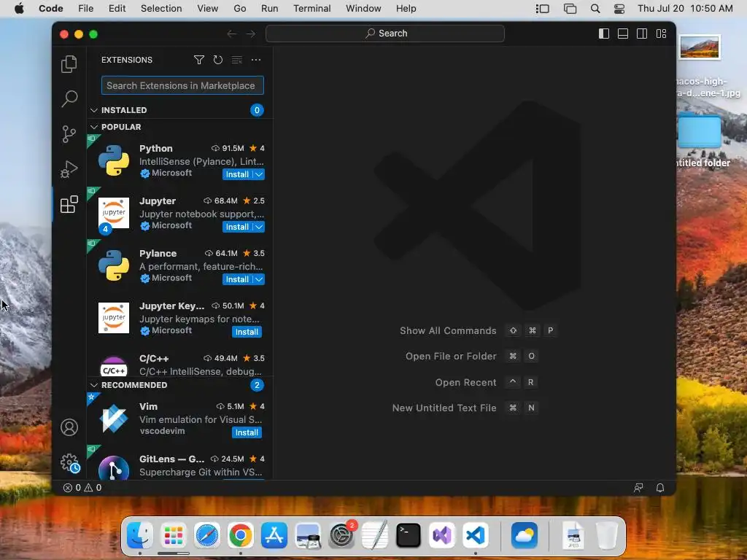Select the desktop jpg image thumbnail
This screenshot has height=560, width=747.
[700, 47]
